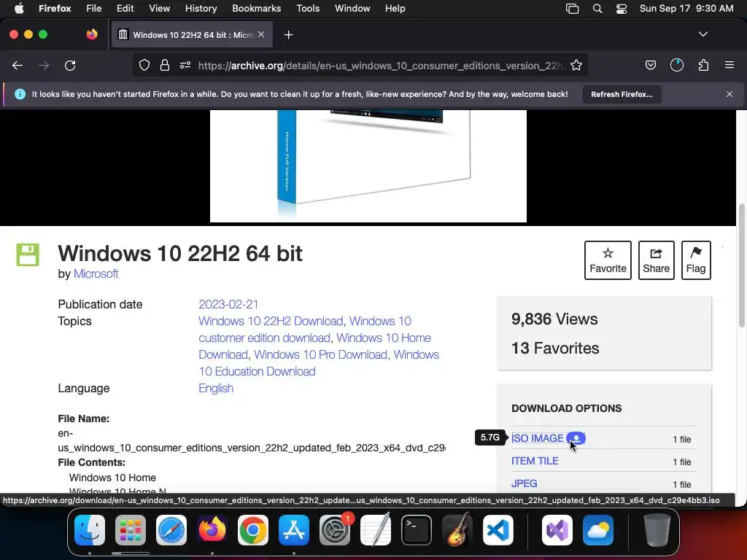Open tracking protection shield icon

pos(144,65)
